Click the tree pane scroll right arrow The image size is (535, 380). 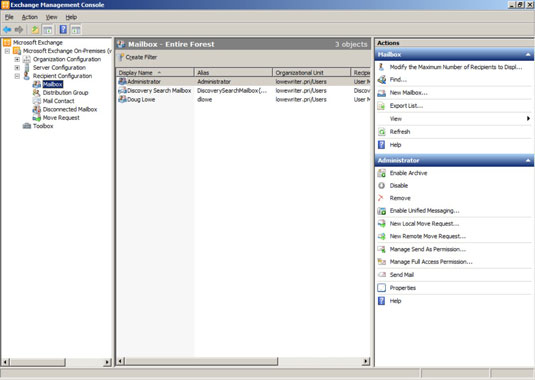click(x=107, y=362)
